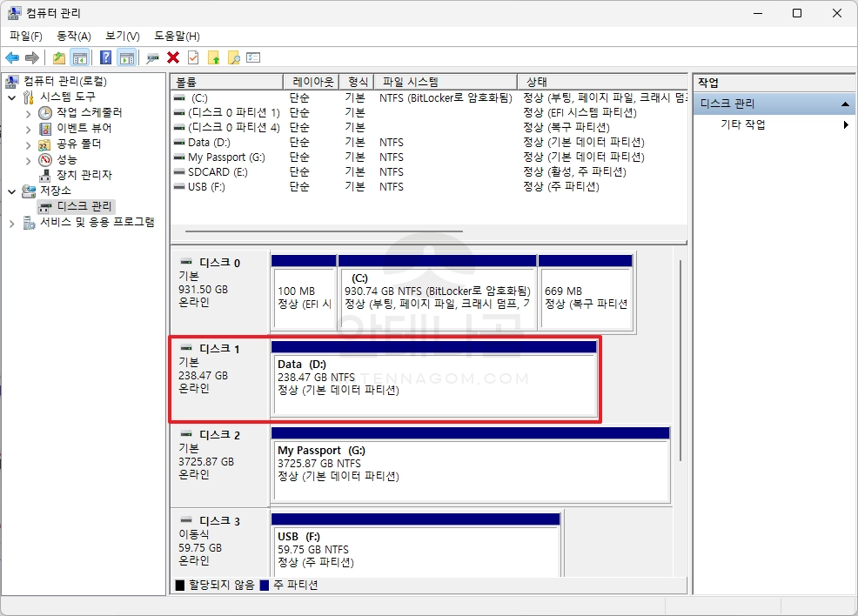
Task: Toggle the Show/Hide Console Tree toolbar button
Action: [80, 57]
